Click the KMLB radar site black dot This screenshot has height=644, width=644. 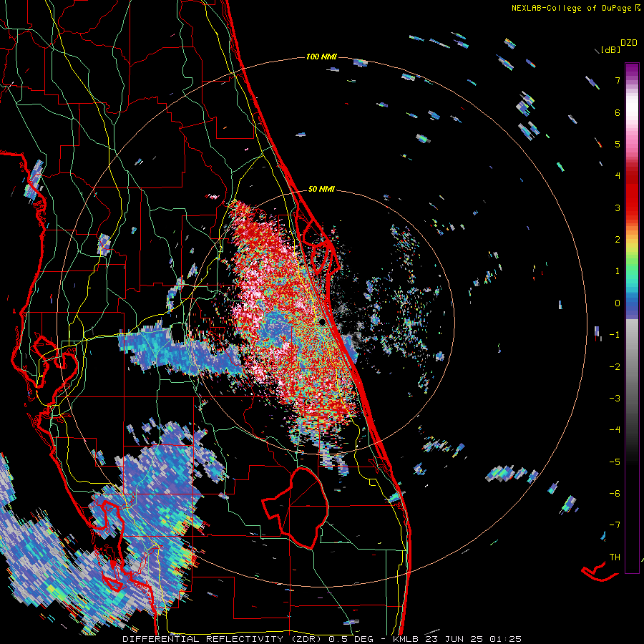pos(323,323)
